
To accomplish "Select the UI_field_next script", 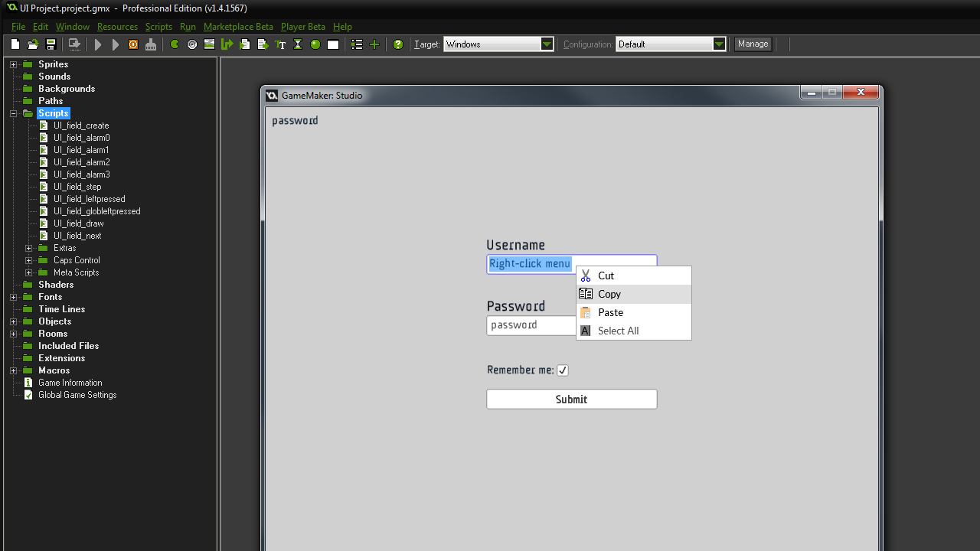I will [x=77, y=236].
